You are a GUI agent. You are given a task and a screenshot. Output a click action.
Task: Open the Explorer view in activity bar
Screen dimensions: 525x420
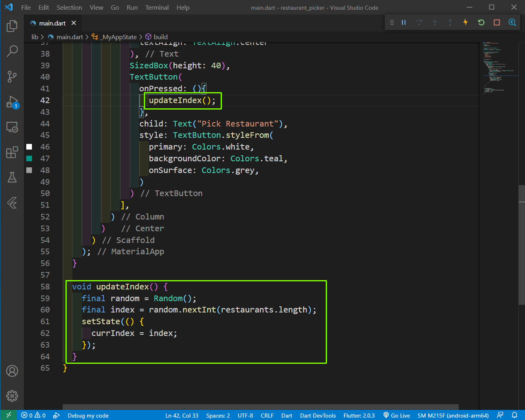12,26
